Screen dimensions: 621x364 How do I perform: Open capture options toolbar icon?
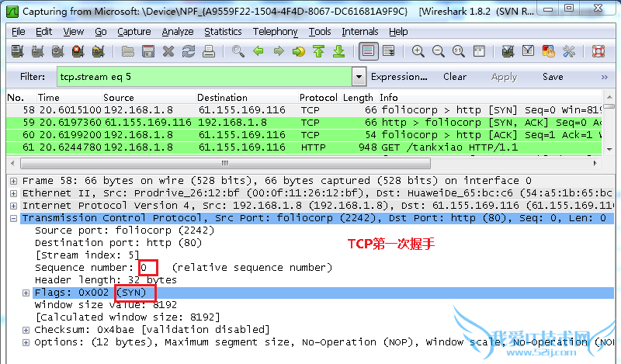(37, 51)
